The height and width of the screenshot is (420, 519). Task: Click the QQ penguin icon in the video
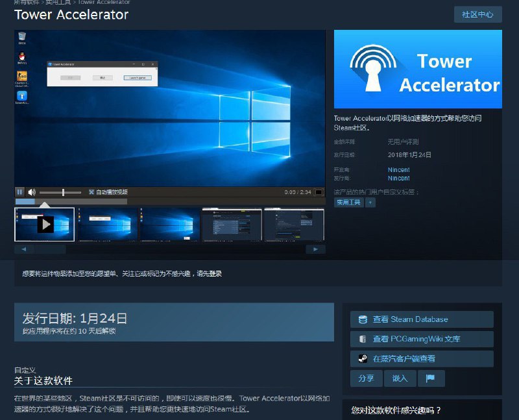pyautogui.click(x=22, y=58)
